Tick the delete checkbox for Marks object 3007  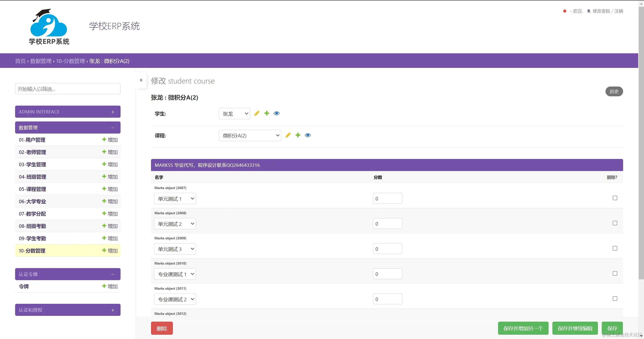(615, 198)
